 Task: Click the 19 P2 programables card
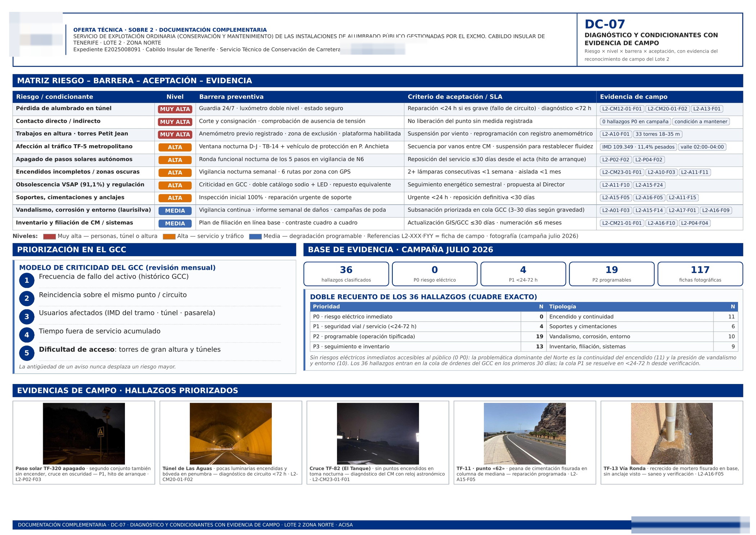click(612, 274)
